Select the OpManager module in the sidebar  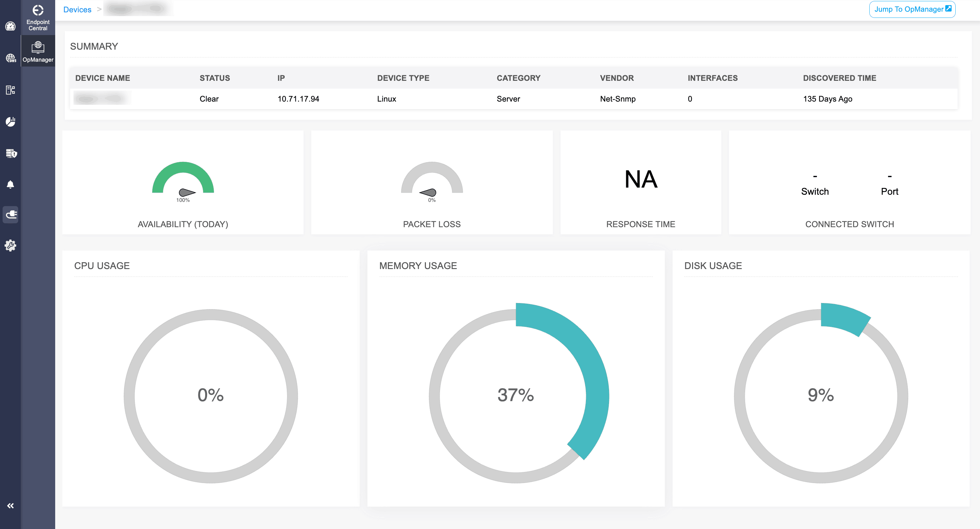pos(38,51)
